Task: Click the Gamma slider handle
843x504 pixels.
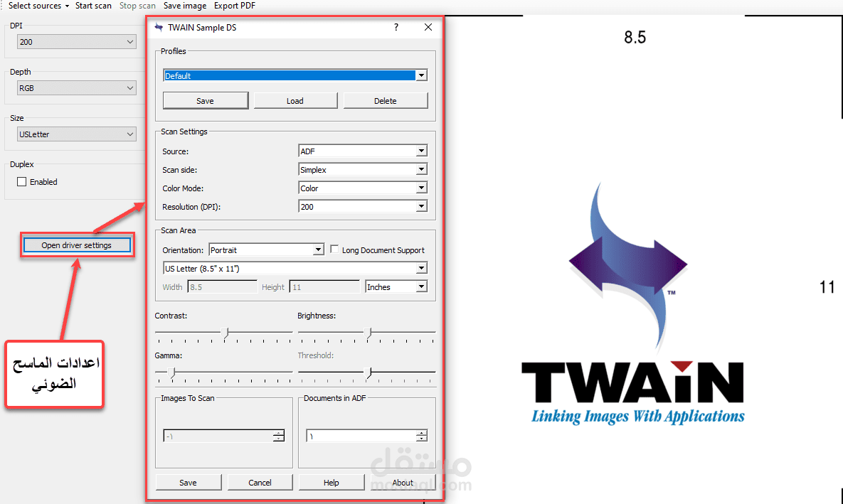Action: [171, 373]
